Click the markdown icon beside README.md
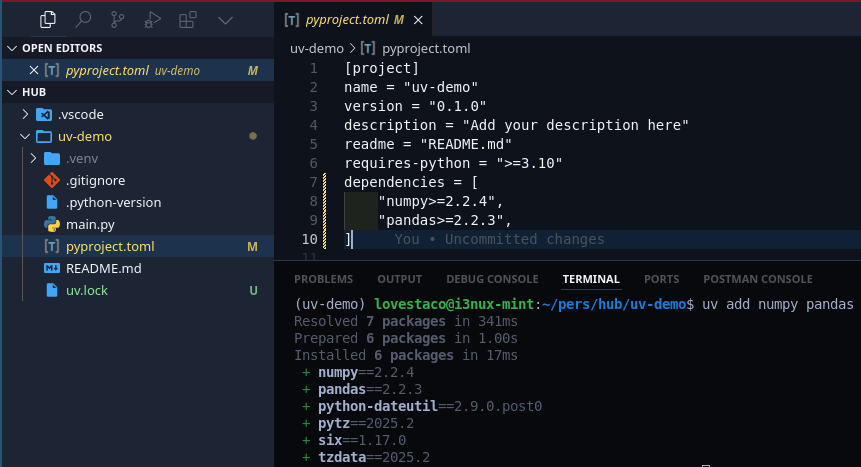861x467 pixels. [x=52, y=268]
